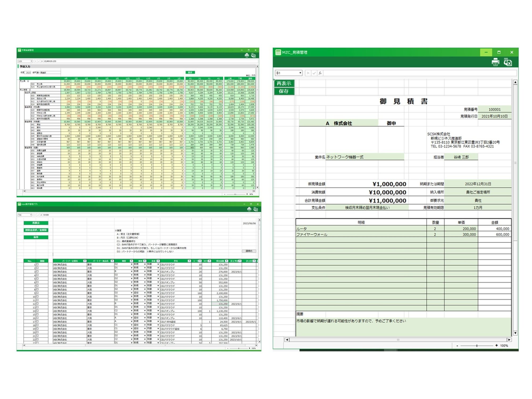Click the green 保存 button in 予算入力 sheet

point(190,72)
